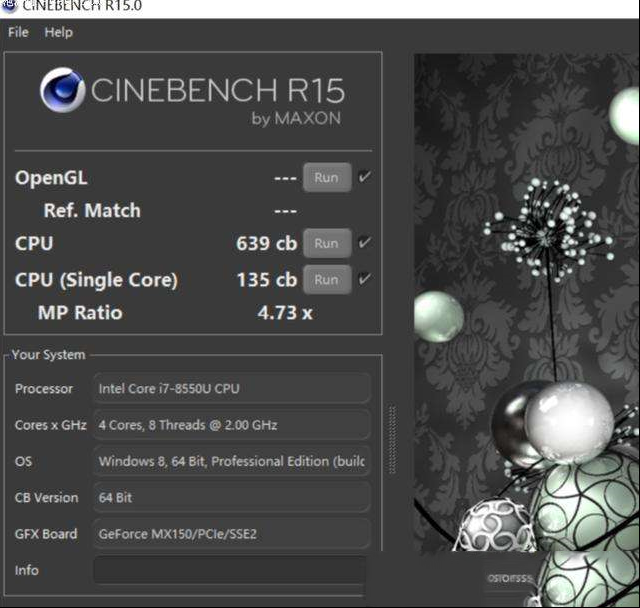Click the 639 cb CPU score

click(x=267, y=243)
